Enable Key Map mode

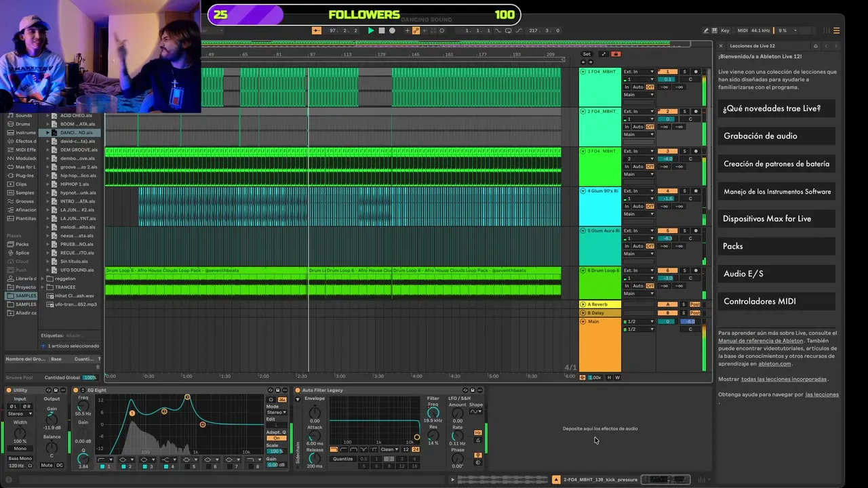click(x=725, y=30)
